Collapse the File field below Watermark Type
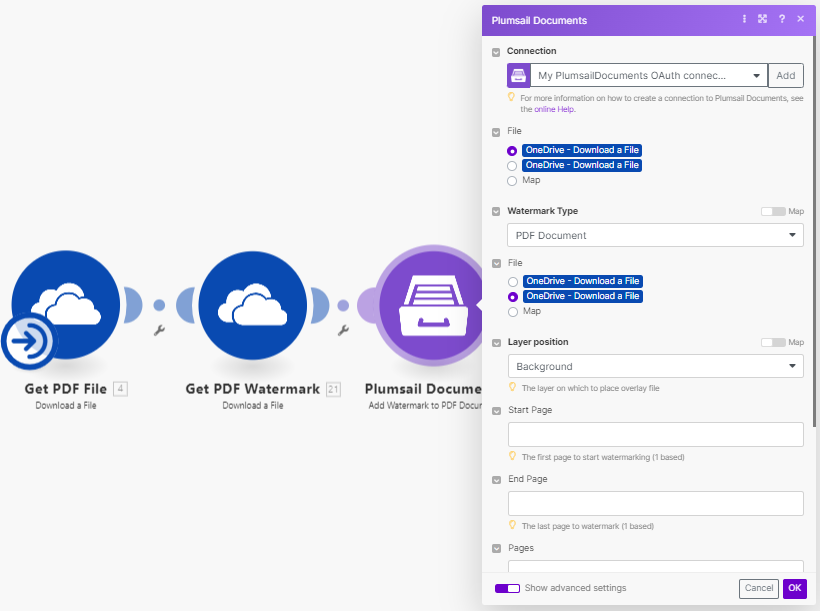This screenshot has height=611, width=820. click(497, 264)
